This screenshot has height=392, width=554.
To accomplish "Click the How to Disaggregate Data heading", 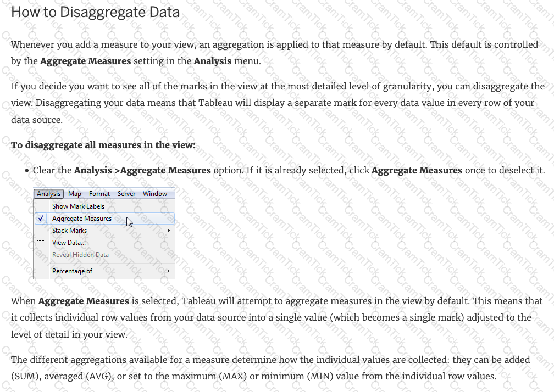I will (96, 12).
